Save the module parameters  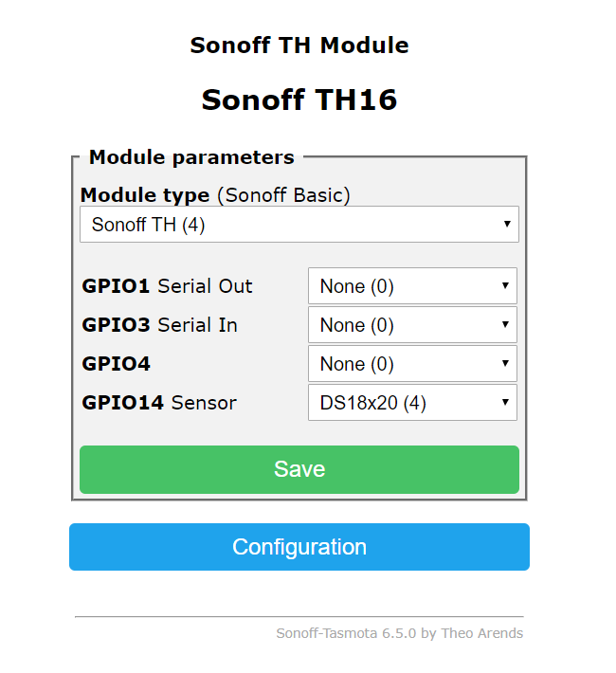299,469
